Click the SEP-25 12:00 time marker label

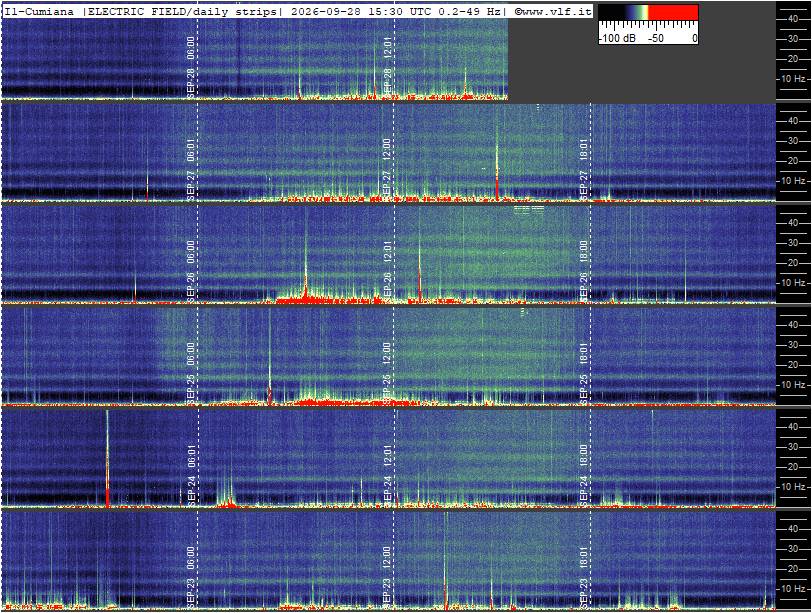point(387,373)
